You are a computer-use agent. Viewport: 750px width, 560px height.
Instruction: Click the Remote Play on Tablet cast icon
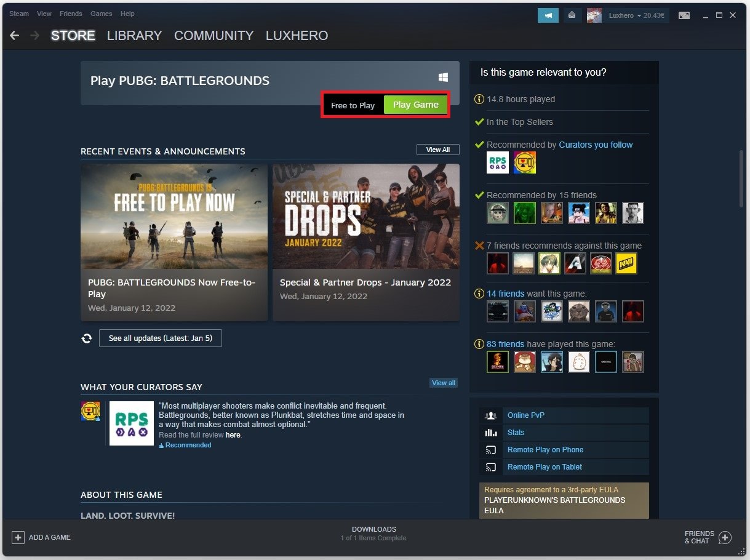click(x=491, y=467)
